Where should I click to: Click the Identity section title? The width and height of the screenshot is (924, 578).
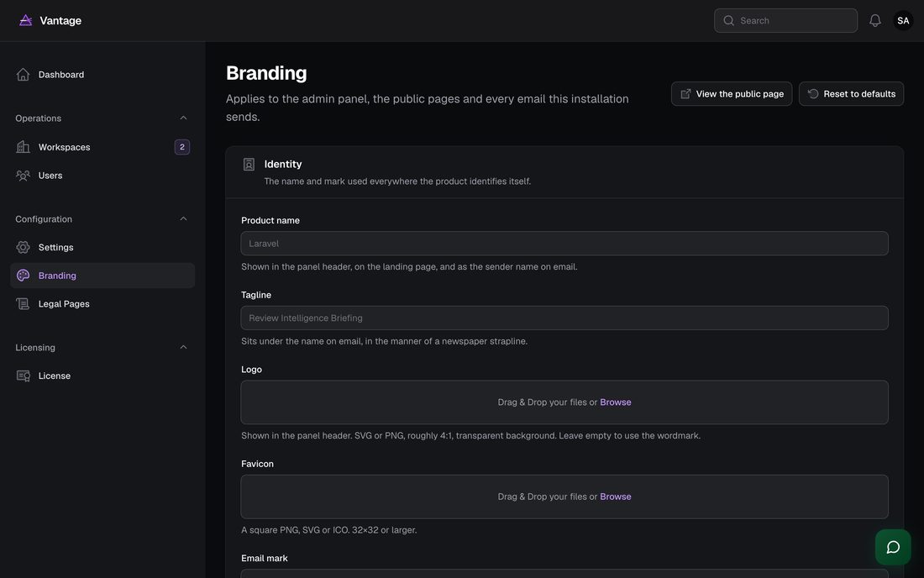click(283, 165)
